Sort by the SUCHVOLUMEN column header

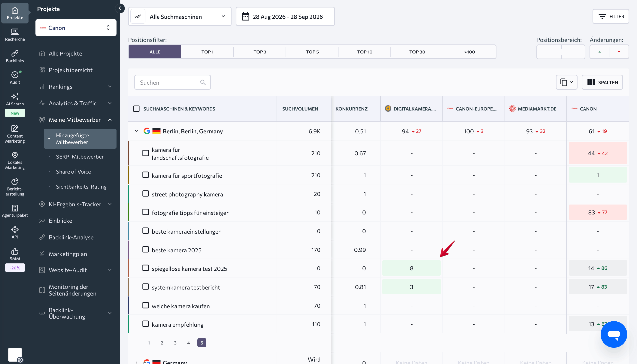click(x=300, y=109)
